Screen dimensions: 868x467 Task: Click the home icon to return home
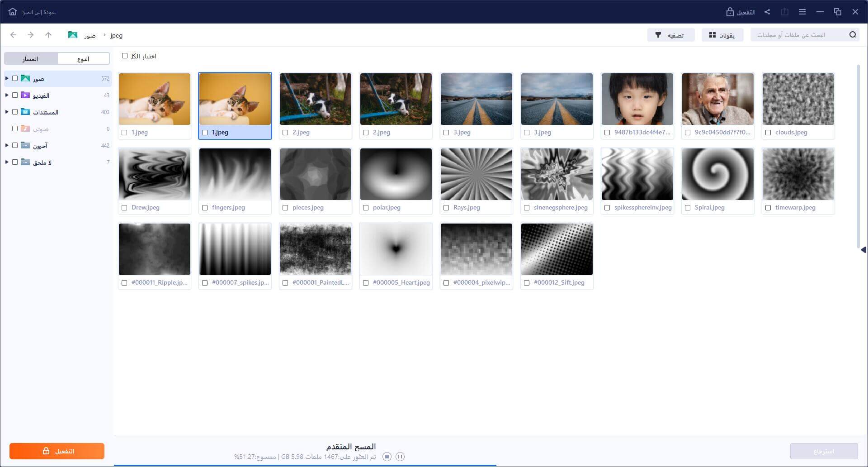point(13,12)
